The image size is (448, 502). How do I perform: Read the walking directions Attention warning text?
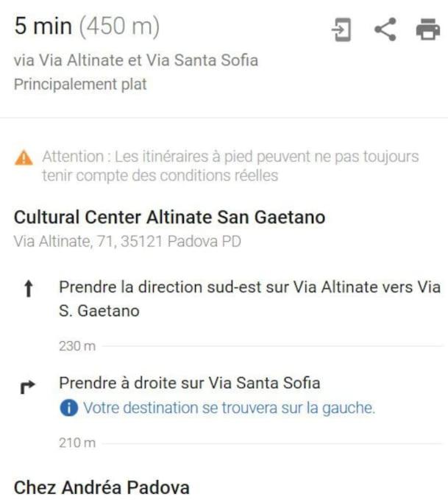pos(230,166)
